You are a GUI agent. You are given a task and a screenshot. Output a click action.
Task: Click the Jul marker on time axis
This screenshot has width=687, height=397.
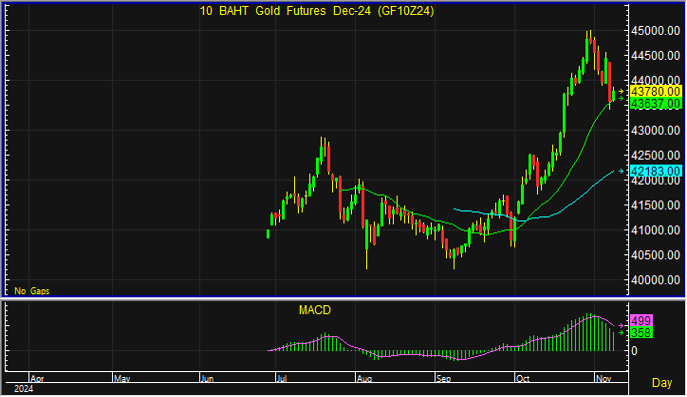[282, 378]
